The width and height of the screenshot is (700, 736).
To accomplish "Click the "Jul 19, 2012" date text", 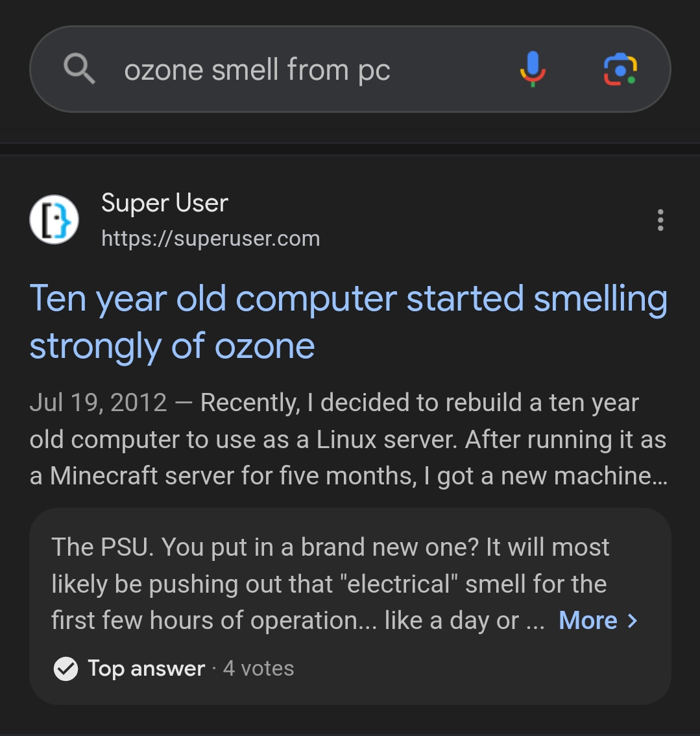I will [98, 403].
